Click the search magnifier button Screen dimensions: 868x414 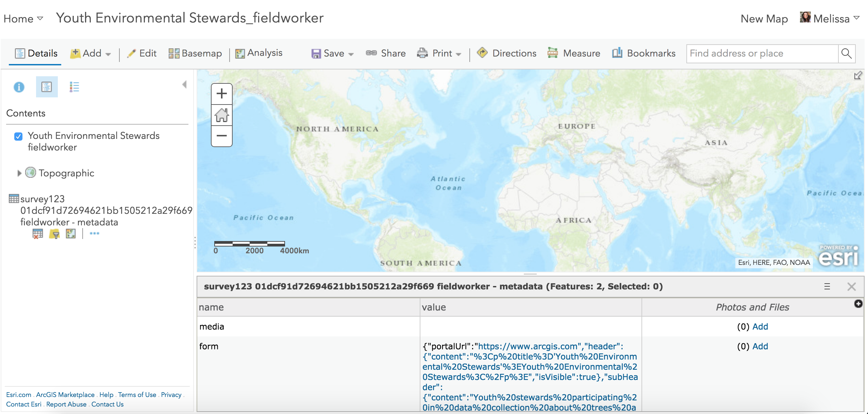tap(847, 53)
